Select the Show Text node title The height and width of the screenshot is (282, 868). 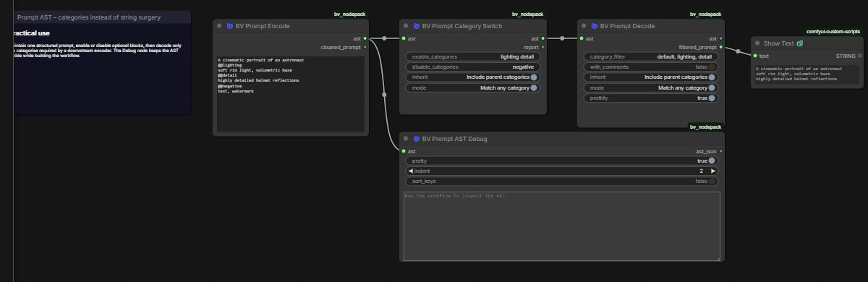tap(778, 43)
